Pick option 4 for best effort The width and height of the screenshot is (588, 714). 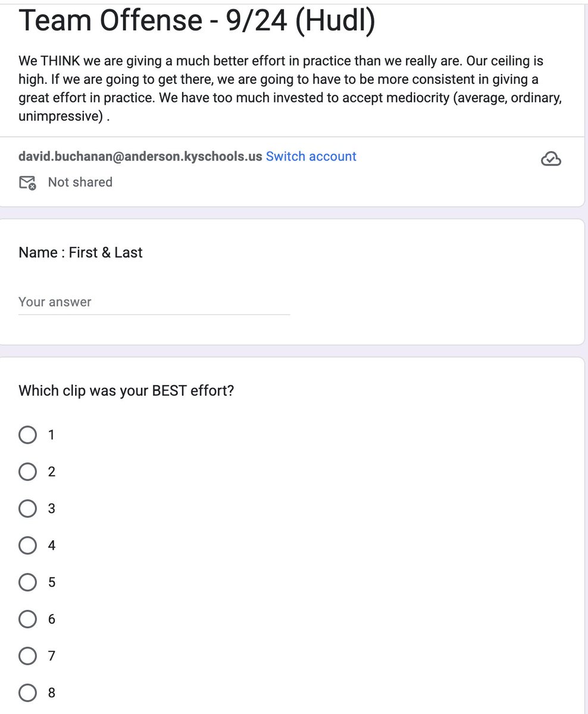(x=27, y=546)
